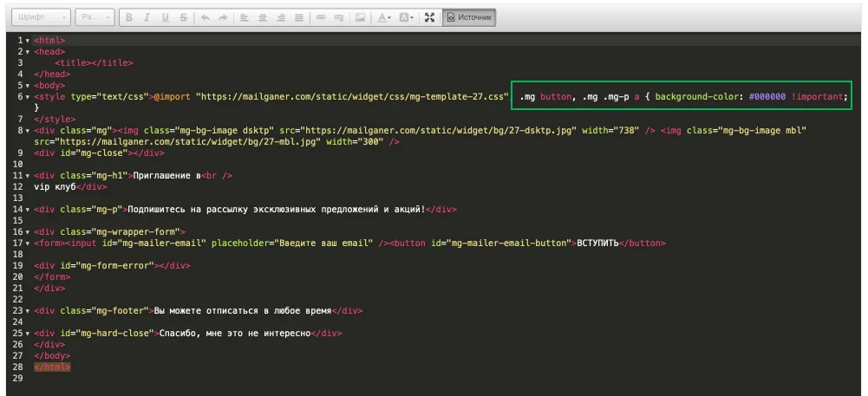
Task: Insert an image using picture icon
Action: click(360, 17)
